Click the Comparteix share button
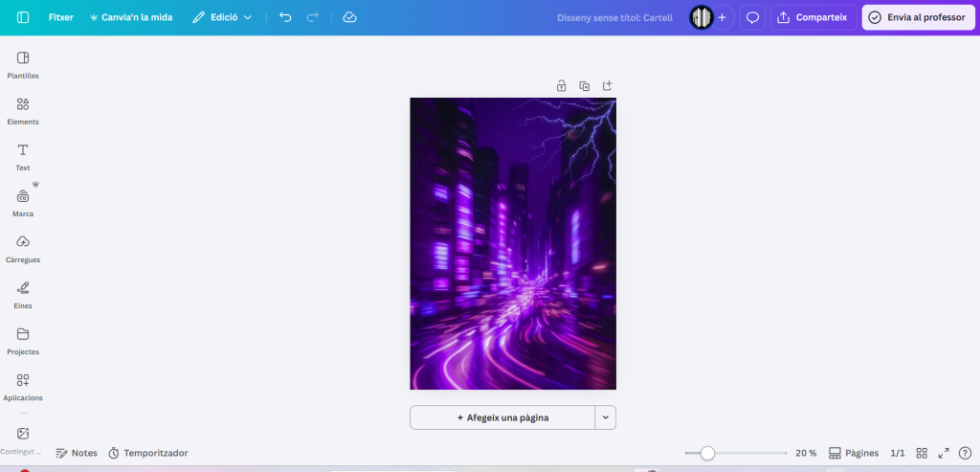Viewport: 980px width, 472px height. click(813, 17)
